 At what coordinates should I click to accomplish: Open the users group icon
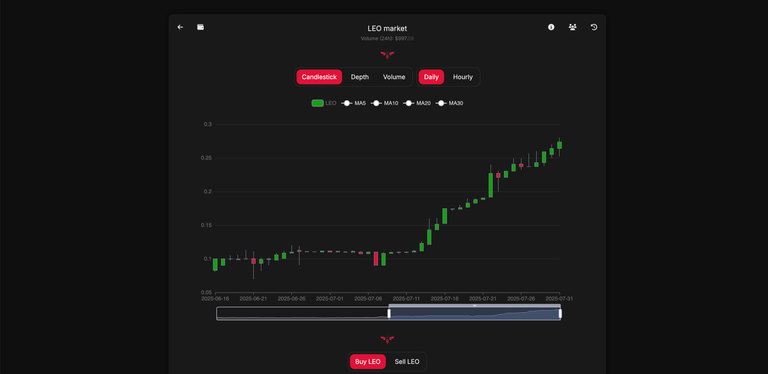[x=573, y=27]
